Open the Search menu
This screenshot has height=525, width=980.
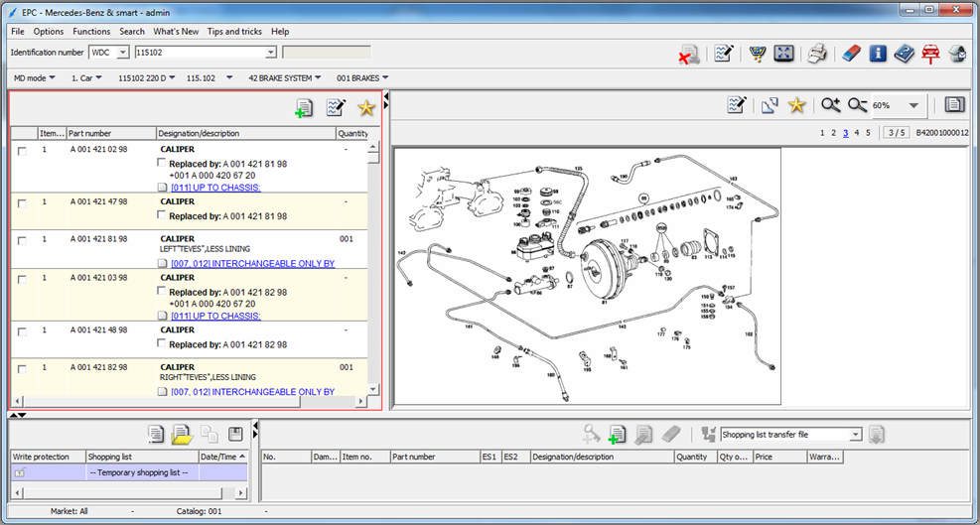click(x=132, y=31)
